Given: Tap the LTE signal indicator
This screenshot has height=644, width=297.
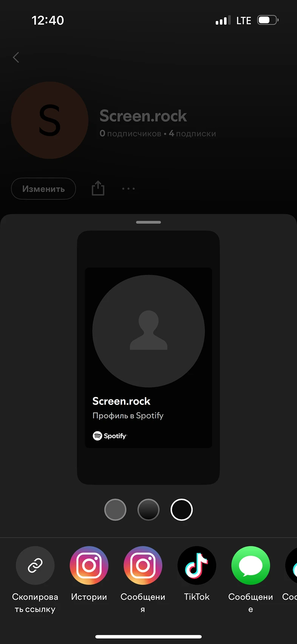Looking at the screenshot, I should tap(244, 20).
